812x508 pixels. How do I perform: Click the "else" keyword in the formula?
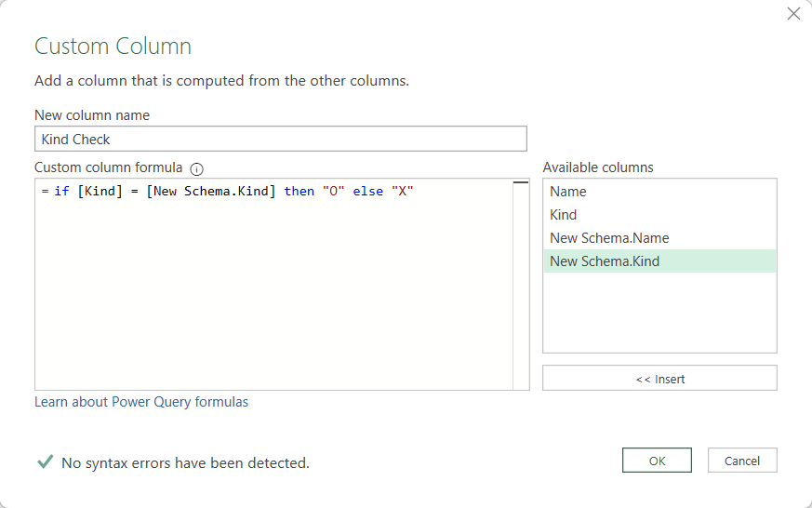(368, 192)
